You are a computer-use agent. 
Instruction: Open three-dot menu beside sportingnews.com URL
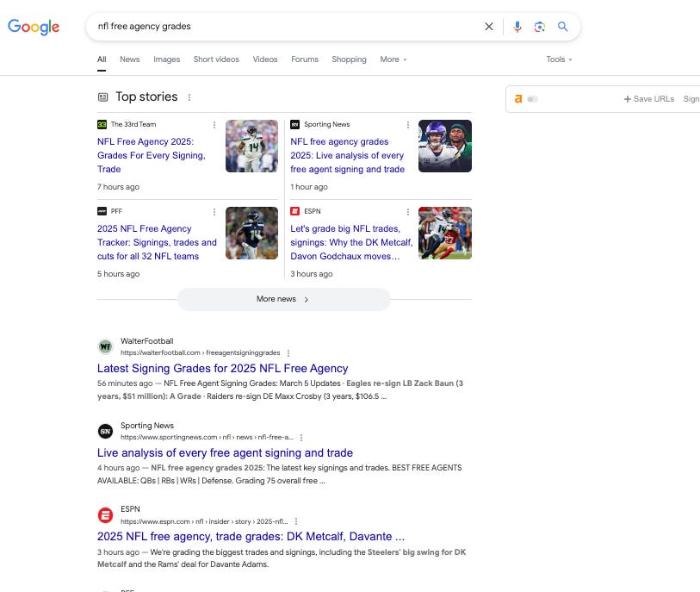click(301, 438)
